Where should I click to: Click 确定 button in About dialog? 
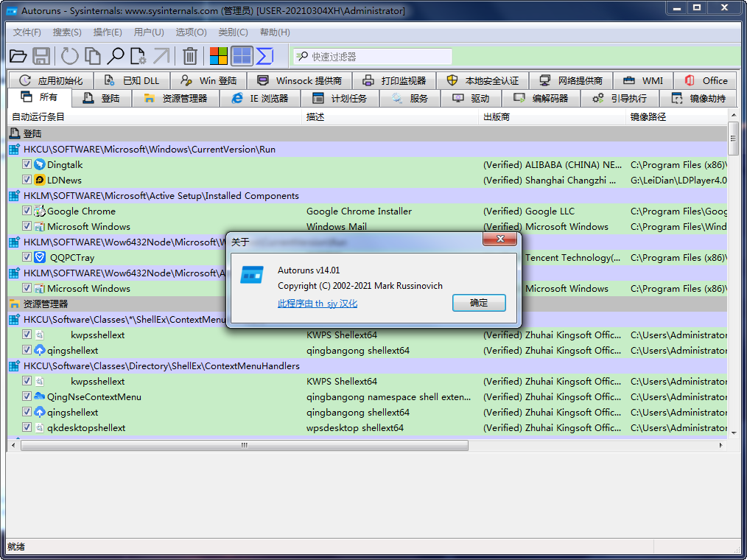tap(479, 303)
